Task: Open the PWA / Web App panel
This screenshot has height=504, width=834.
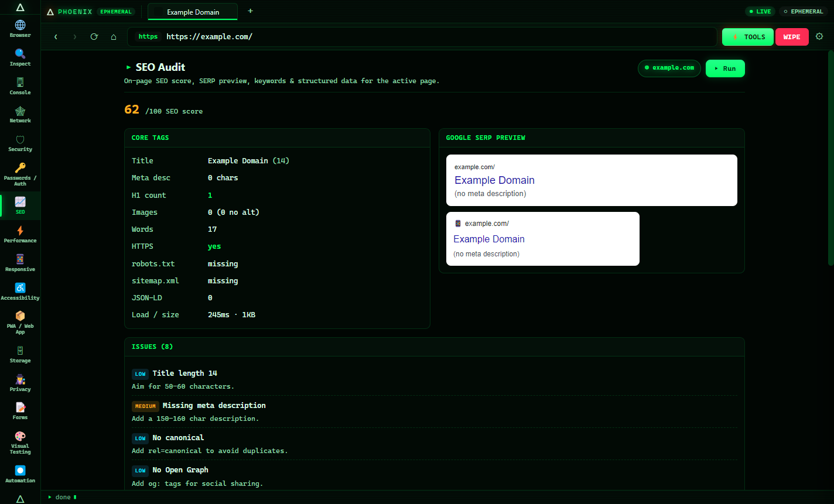Action: coord(20,323)
